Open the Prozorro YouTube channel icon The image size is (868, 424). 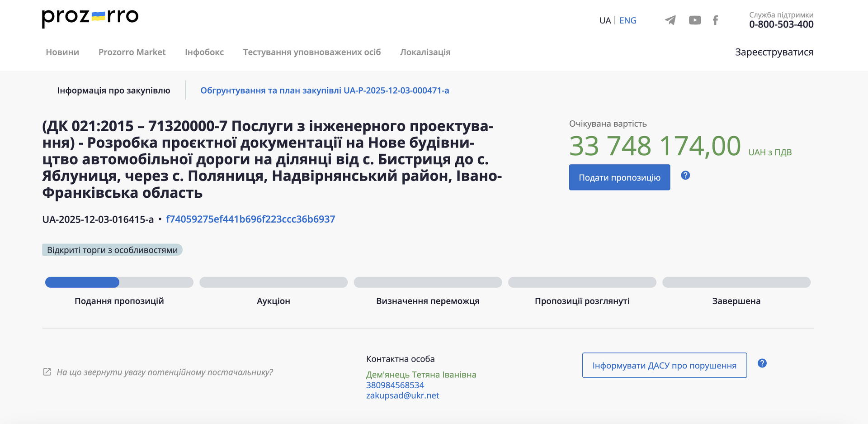pyautogui.click(x=695, y=20)
